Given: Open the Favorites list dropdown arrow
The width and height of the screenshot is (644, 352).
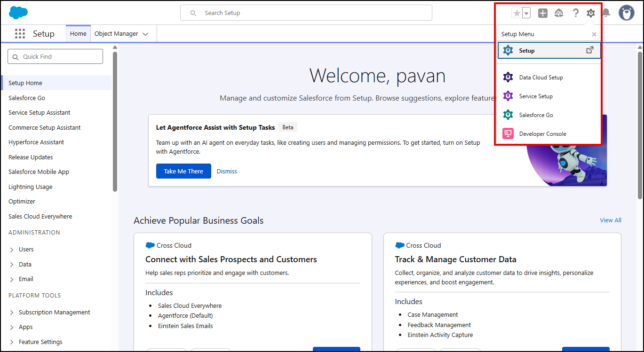Looking at the screenshot, I should 526,13.
